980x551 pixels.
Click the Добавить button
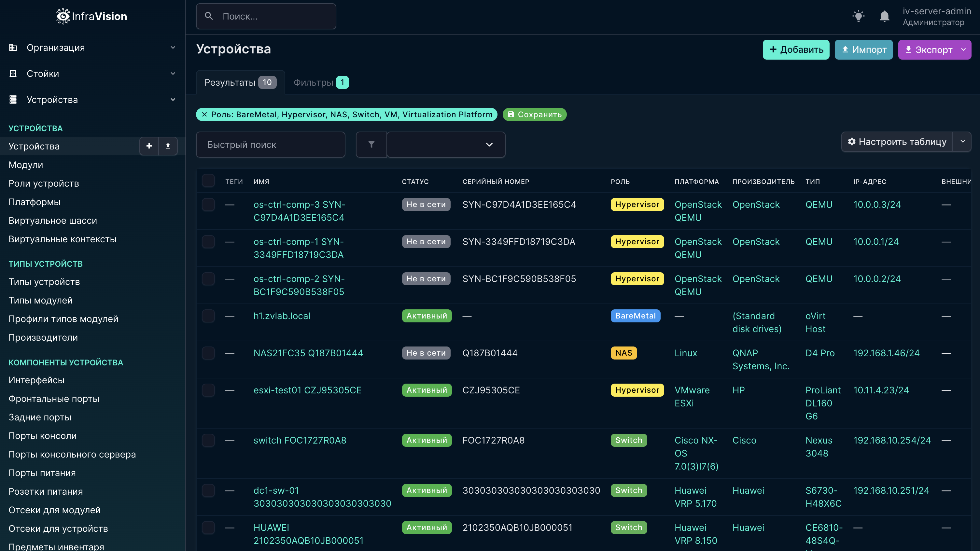tap(796, 50)
